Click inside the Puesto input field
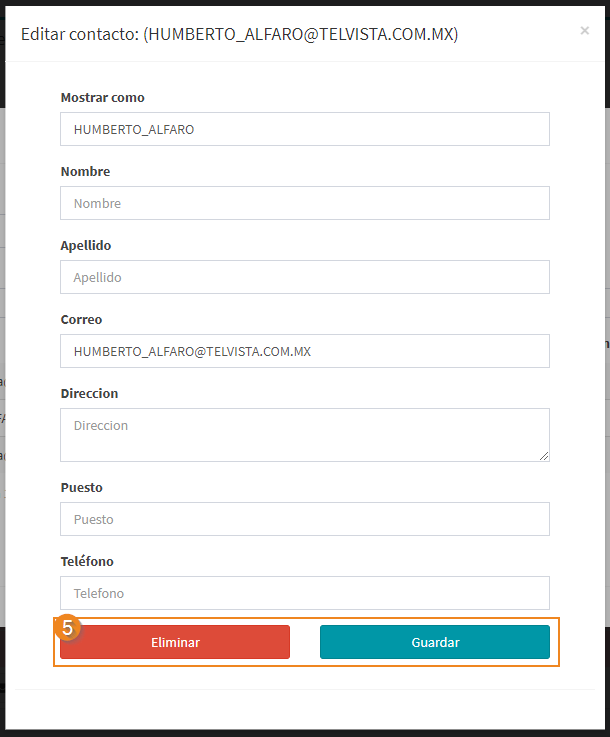The height and width of the screenshot is (737, 610). point(305,519)
